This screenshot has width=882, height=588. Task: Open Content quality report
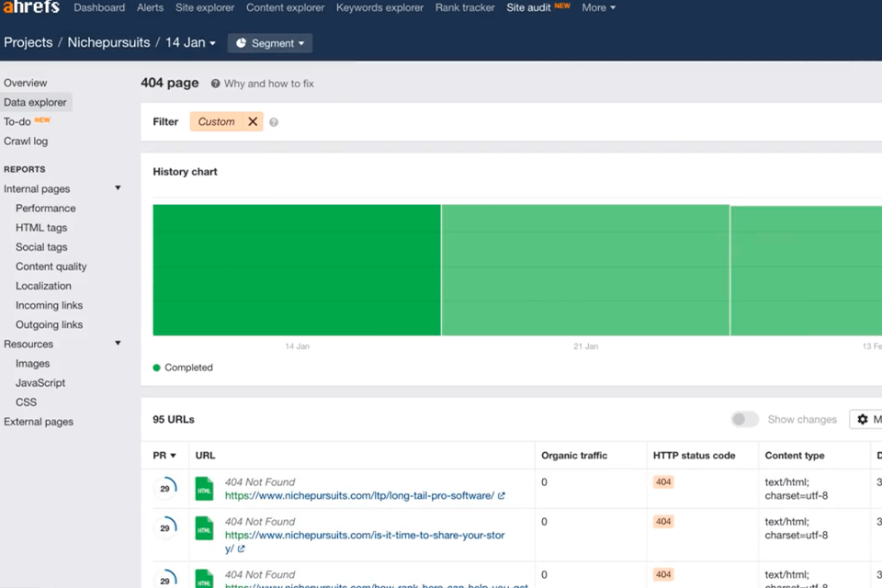click(x=51, y=266)
